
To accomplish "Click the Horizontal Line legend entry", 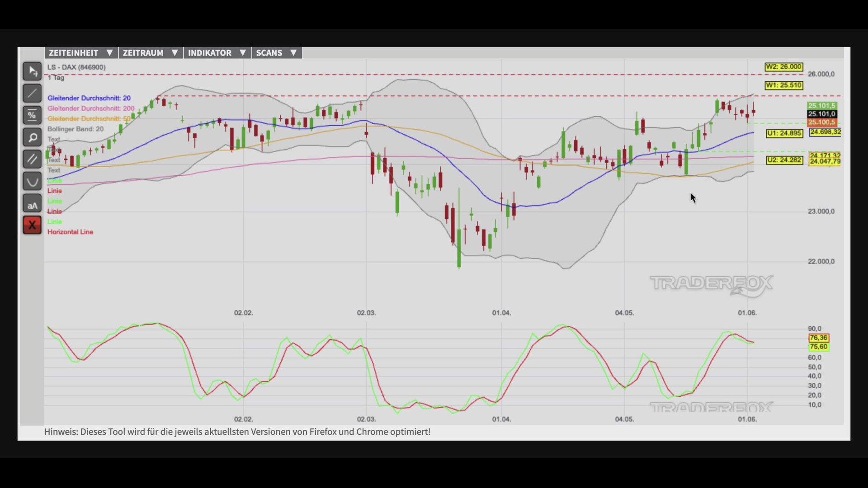I will (x=71, y=232).
